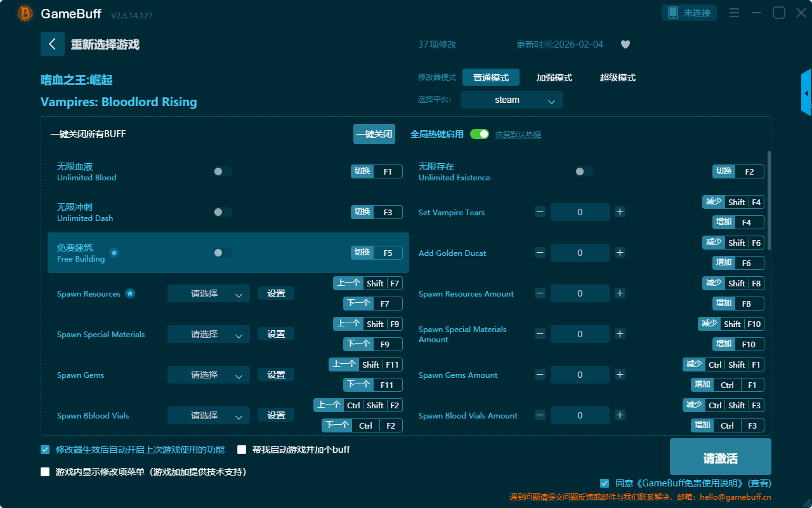812x508 pixels.
Task: Open the steam platform dropdown
Action: click(511, 100)
